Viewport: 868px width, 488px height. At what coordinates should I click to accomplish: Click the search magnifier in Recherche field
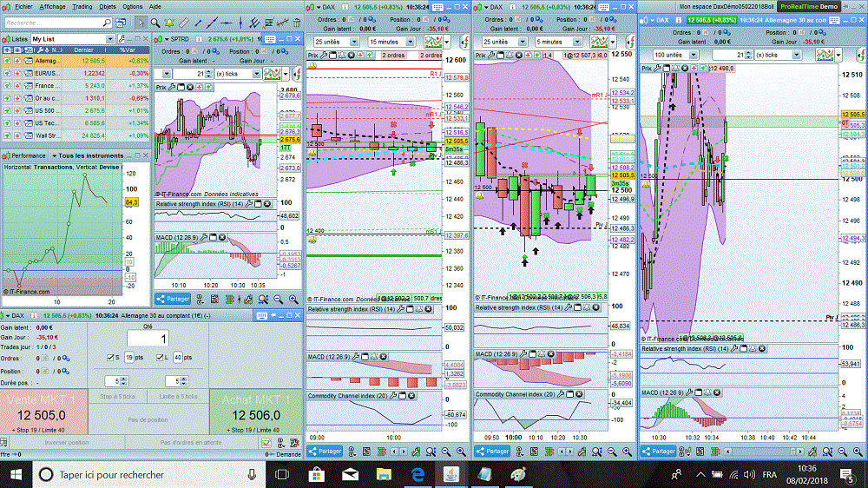point(107,23)
